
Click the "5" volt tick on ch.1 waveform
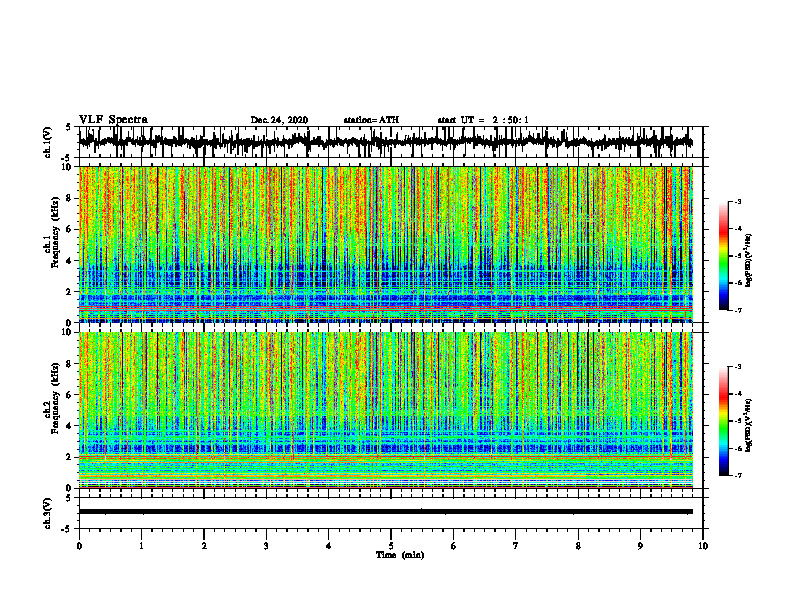tap(68, 127)
